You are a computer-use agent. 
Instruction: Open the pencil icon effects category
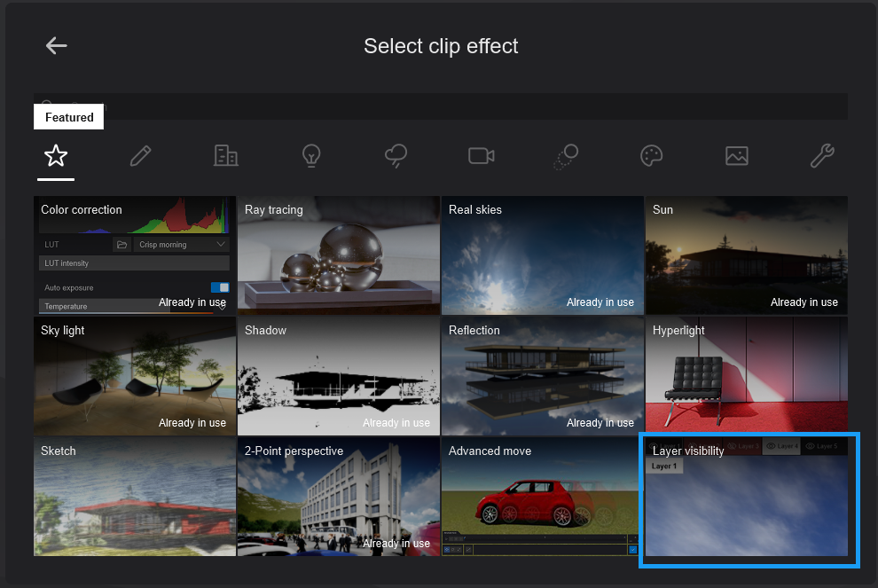[140, 157]
